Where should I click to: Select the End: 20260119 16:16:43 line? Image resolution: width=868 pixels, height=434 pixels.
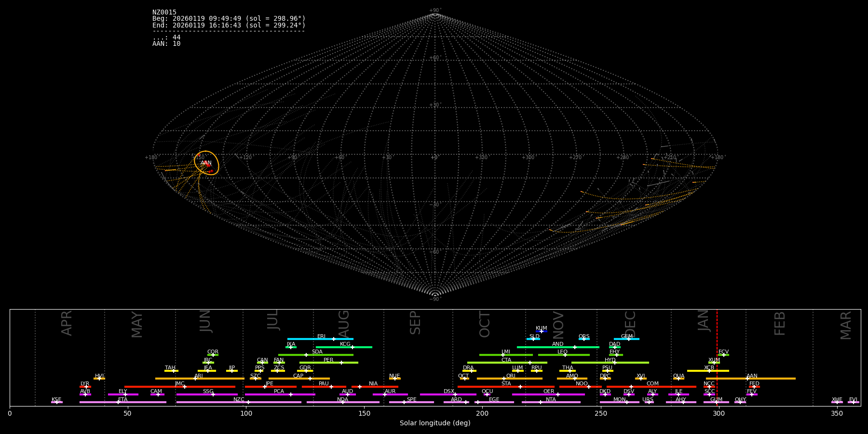229,25
